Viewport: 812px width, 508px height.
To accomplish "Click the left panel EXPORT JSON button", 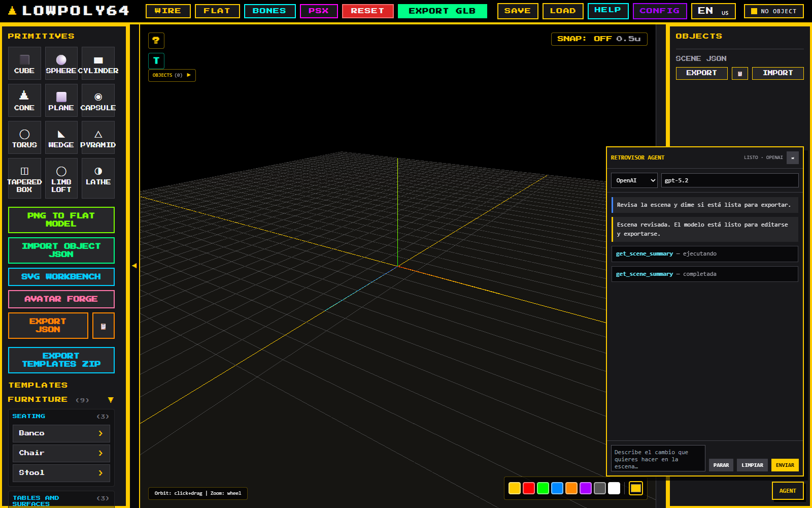I will (48, 326).
